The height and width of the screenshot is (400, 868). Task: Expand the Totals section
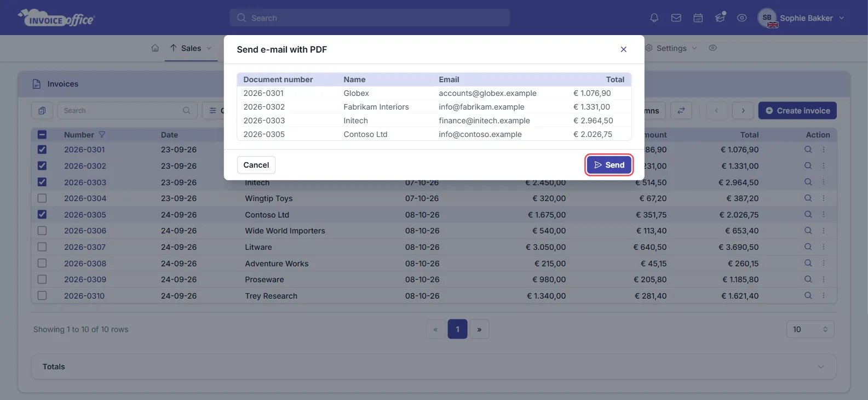tap(434, 367)
